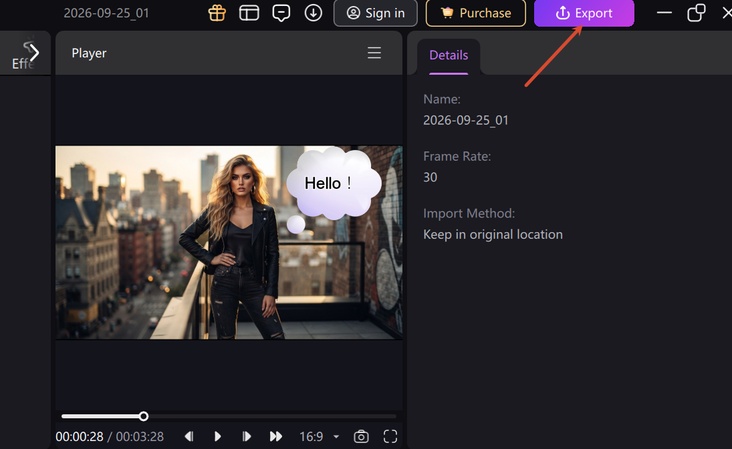Toggle fullscreen preview
This screenshot has height=449, width=732.
[390, 436]
